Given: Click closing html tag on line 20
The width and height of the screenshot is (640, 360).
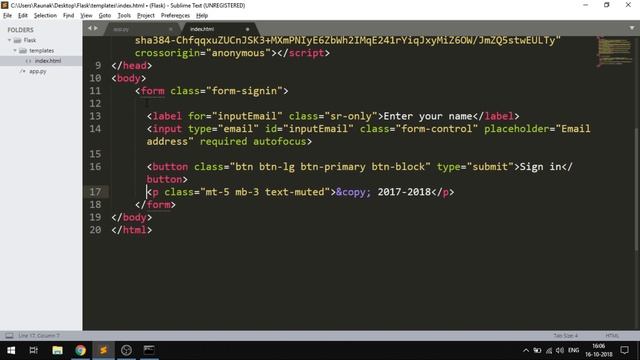Looking at the screenshot, I should (131, 230).
